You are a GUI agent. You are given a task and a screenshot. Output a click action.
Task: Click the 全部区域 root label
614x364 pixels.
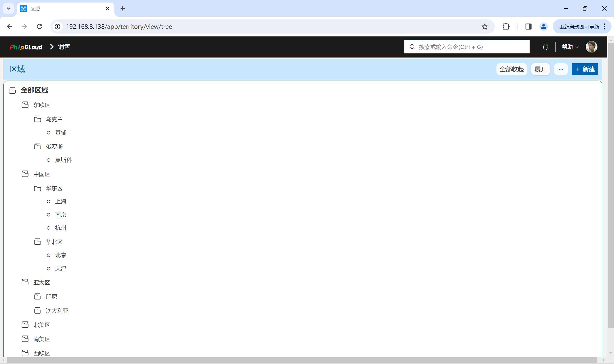pyautogui.click(x=34, y=90)
